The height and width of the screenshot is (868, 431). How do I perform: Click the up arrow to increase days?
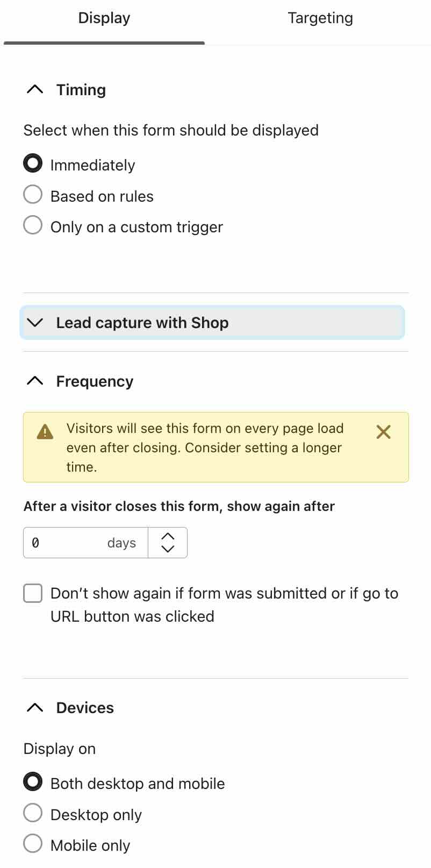tap(168, 535)
